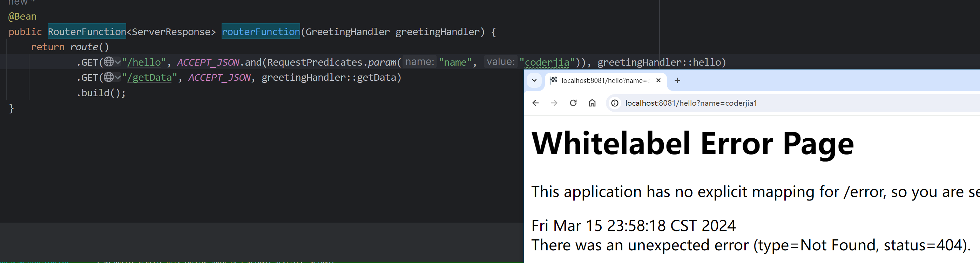Image resolution: width=980 pixels, height=263 pixels.
Task: Click the ServerResponse type argument
Action: point(171,32)
